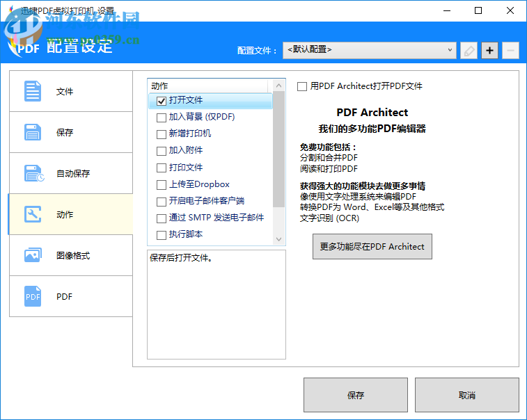Click the 文件 document icon in sidebar
The image size is (527, 420).
pos(33,91)
